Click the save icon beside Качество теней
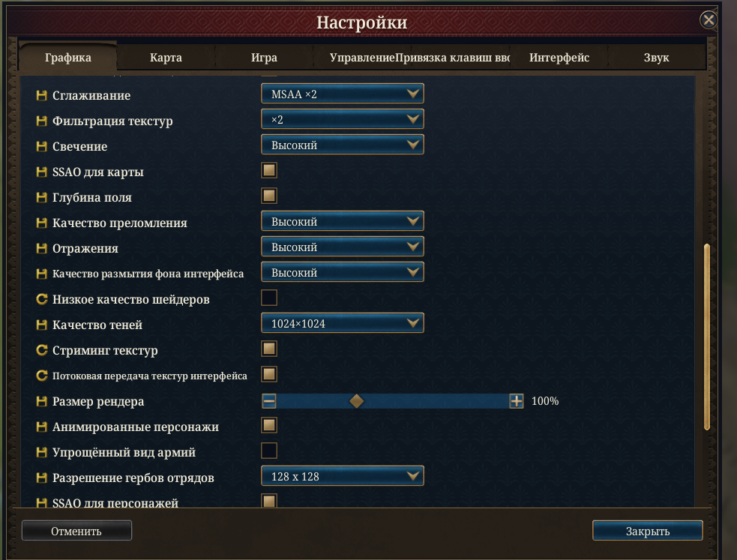This screenshot has height=560, width=737. click(42, 325)
